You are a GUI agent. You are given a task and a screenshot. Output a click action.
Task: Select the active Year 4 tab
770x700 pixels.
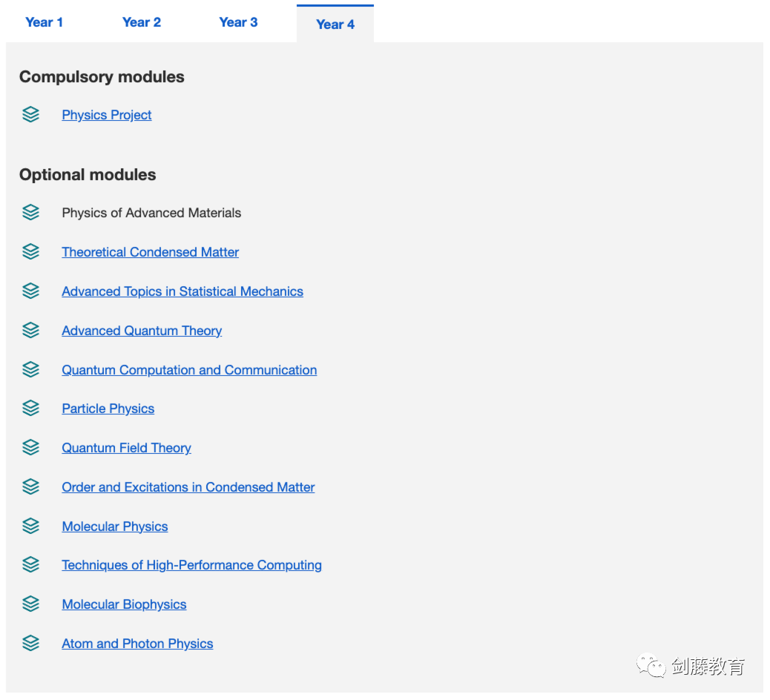[335, 24]
